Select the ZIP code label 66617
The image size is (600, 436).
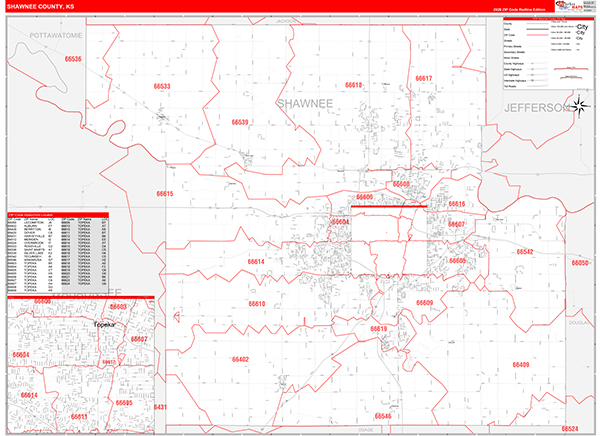[x=424, y=78]
